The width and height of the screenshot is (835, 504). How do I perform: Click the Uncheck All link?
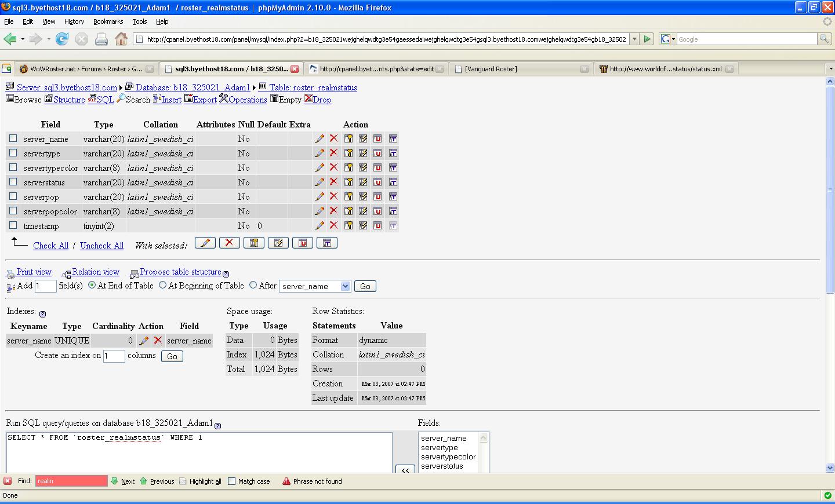pos(101,246)
